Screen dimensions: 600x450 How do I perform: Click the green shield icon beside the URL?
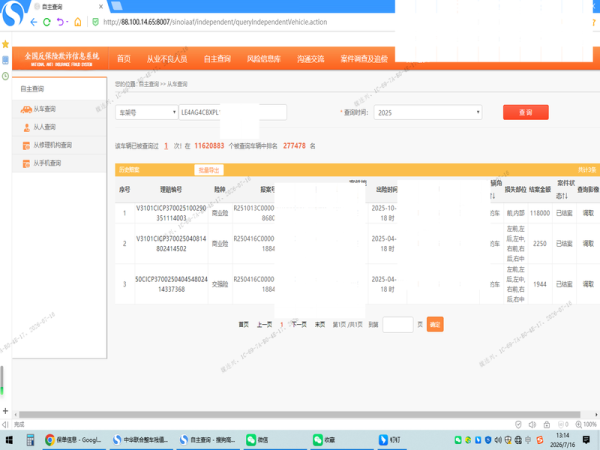(x=96, y=22)
